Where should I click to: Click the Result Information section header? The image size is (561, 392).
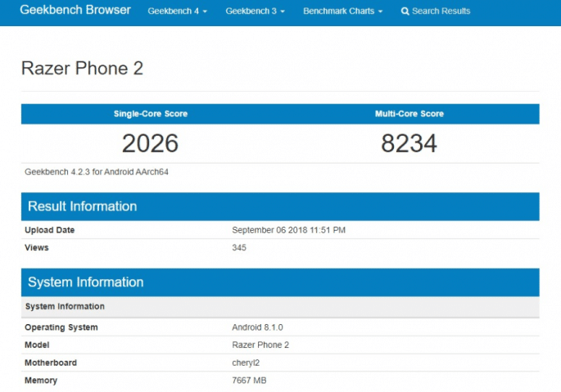[82, 206]
